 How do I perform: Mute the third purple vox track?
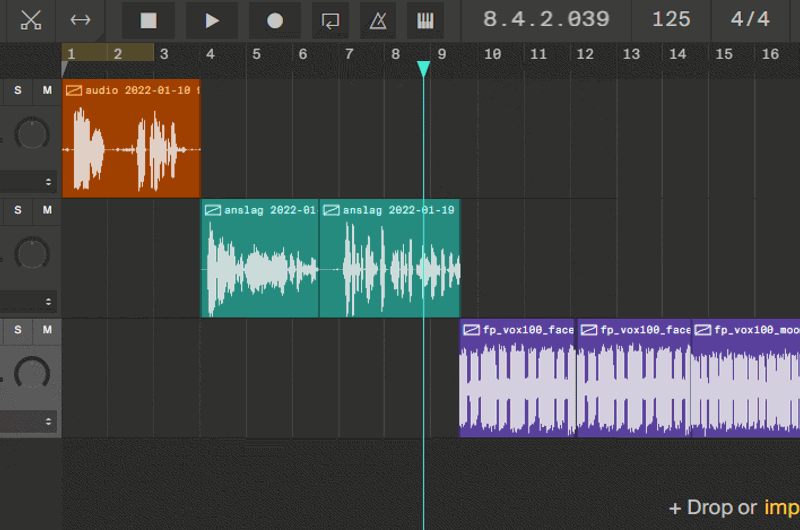pyautogui.click(x=46, y=330)
